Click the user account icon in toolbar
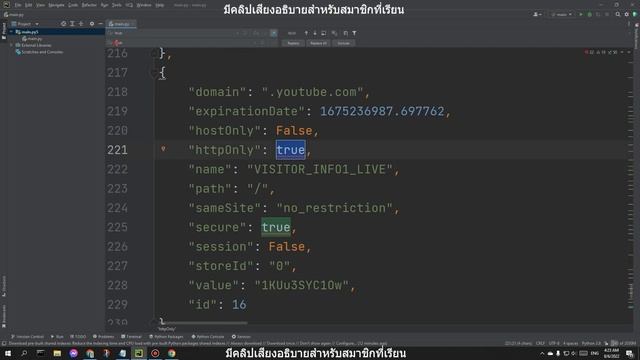The width and height of the screenshot is (640, 360). click(536, 14)
